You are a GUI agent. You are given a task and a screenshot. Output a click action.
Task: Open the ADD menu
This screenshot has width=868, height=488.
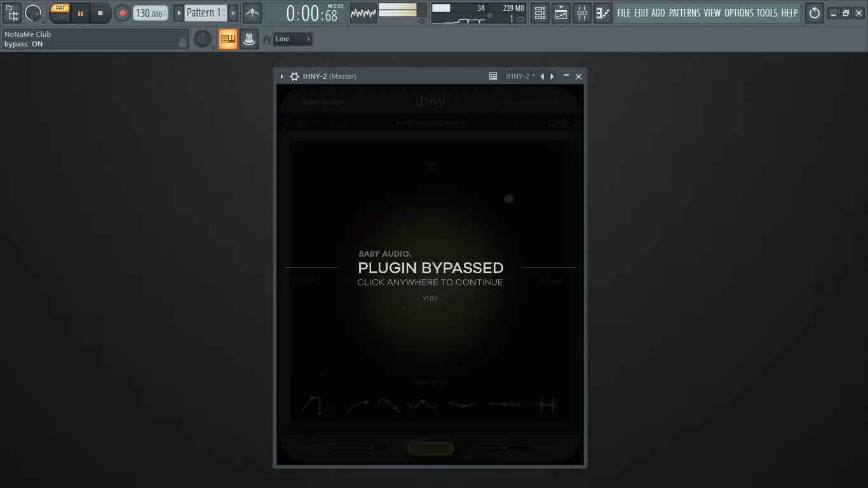(x=658, y=13)
